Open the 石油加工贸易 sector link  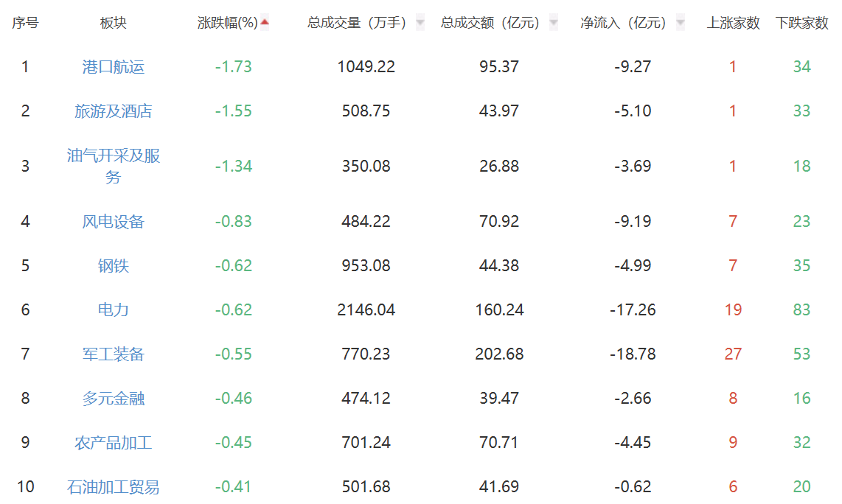click(x=114, y=486)
